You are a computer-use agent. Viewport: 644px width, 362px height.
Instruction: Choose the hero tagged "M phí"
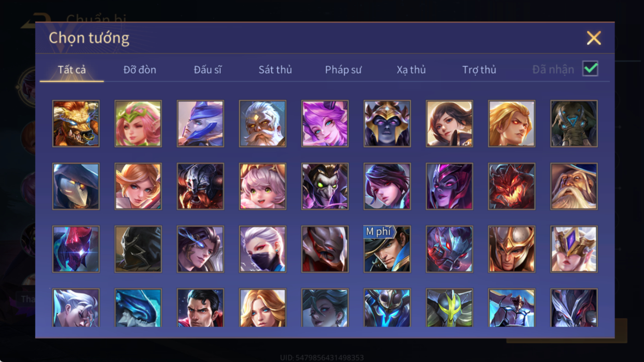tap(388, 249)
